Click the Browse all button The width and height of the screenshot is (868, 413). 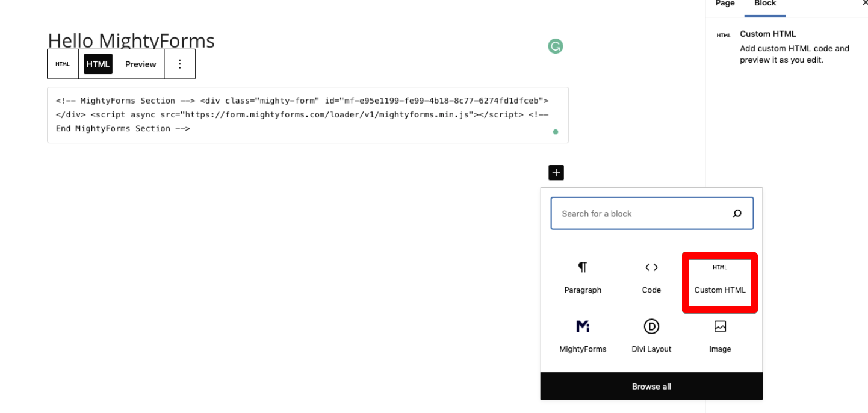[651, 386]
